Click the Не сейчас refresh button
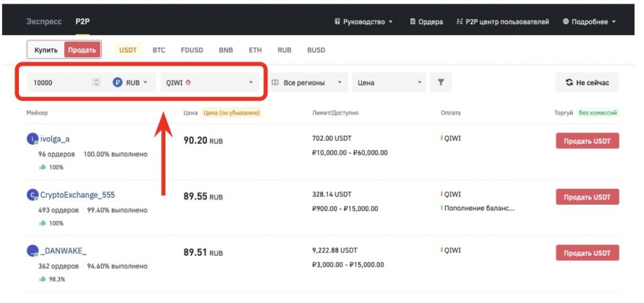 point(587,83)
